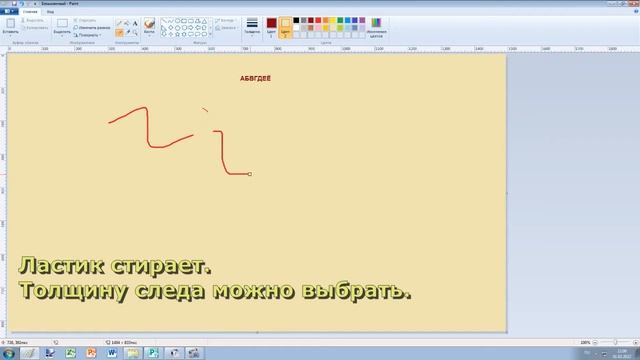Open the Повернуть rotate dropdown
Screen dimensions: 640x360
coord(87,35)
